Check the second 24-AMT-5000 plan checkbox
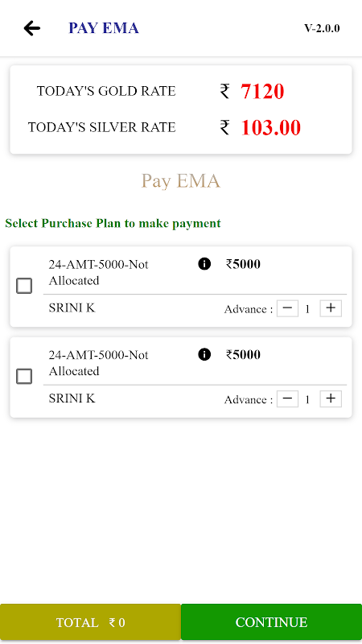362x644 pixels. pyautogui.click(x=24, y=376)
